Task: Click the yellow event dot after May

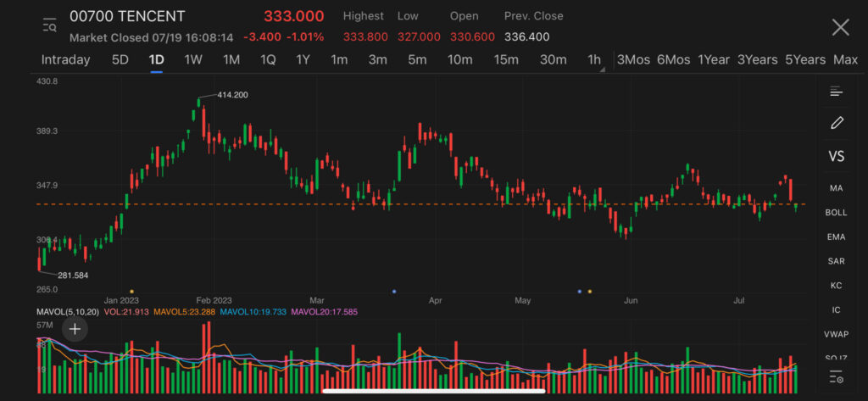Action: [590, 291]
